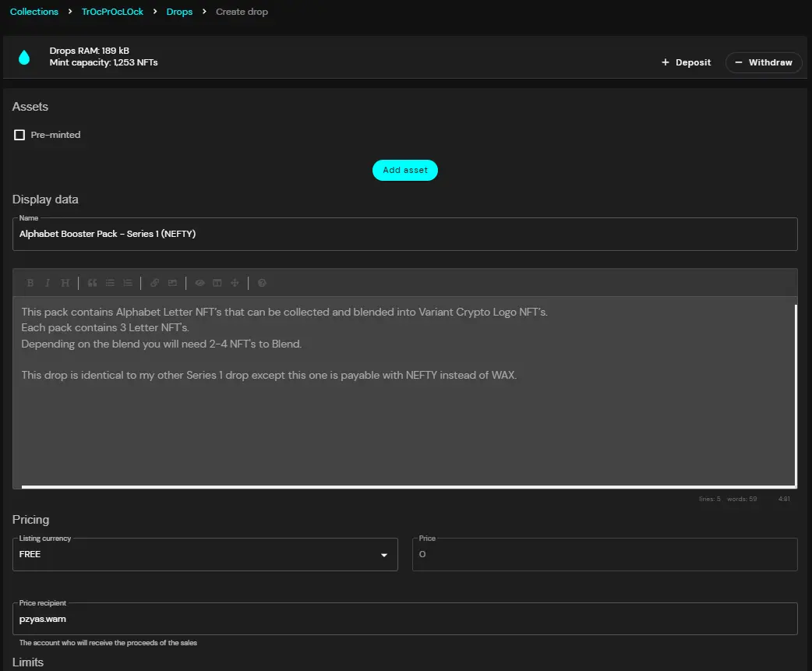Image resolution: width=812 pixels, height=671 pixels.
Task: Click inside the description text area
Action: tap(405, 393)
